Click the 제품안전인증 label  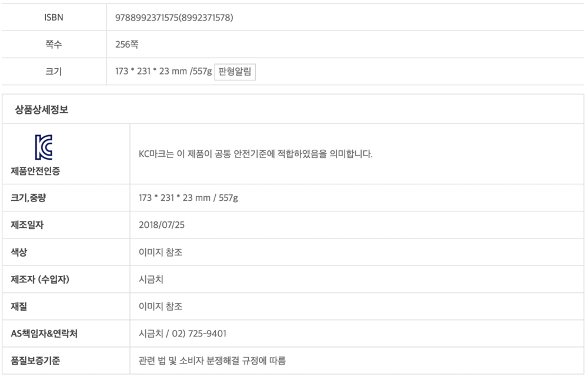[35, 171]
